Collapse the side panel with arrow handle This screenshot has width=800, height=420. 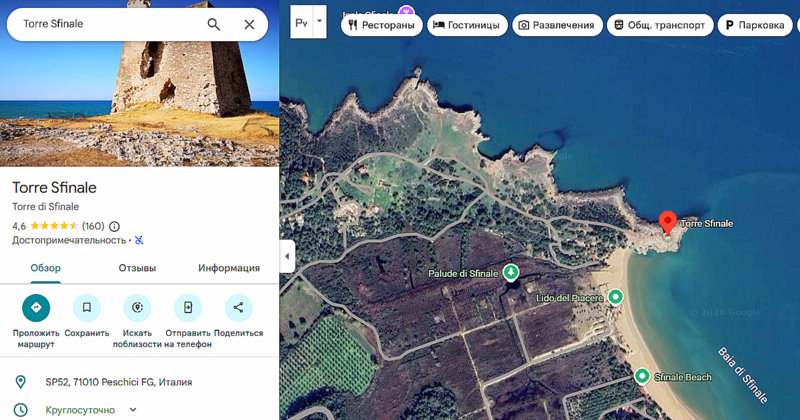point(287,256)
